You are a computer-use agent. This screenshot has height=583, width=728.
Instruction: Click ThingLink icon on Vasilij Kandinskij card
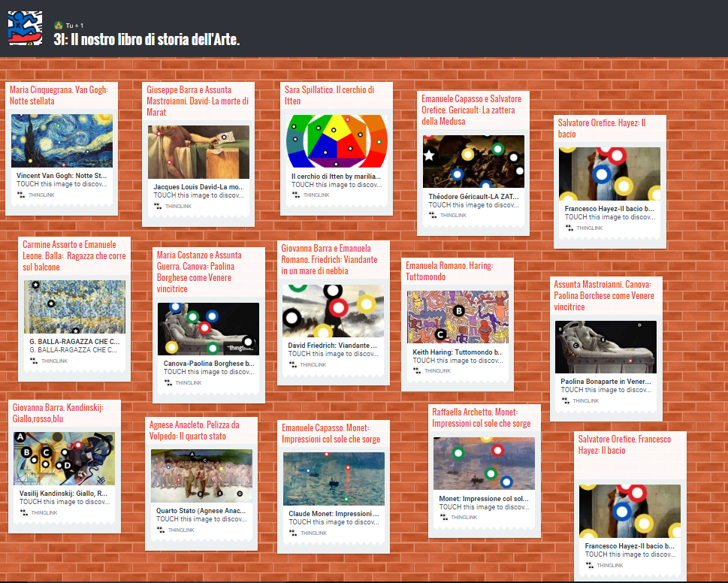[24, 512]
